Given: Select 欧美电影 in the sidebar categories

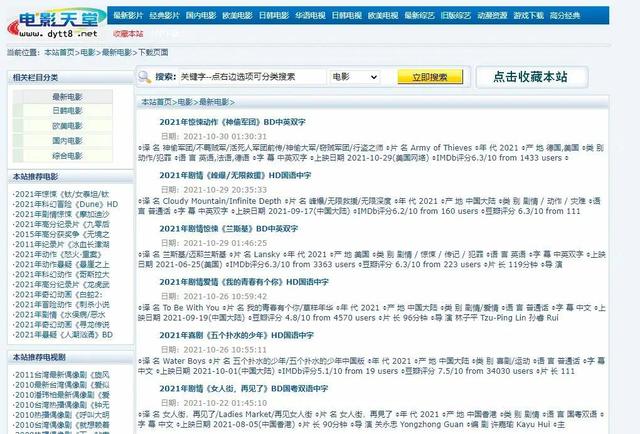Looking at the screenshot, I should click(x=67, y=126).
